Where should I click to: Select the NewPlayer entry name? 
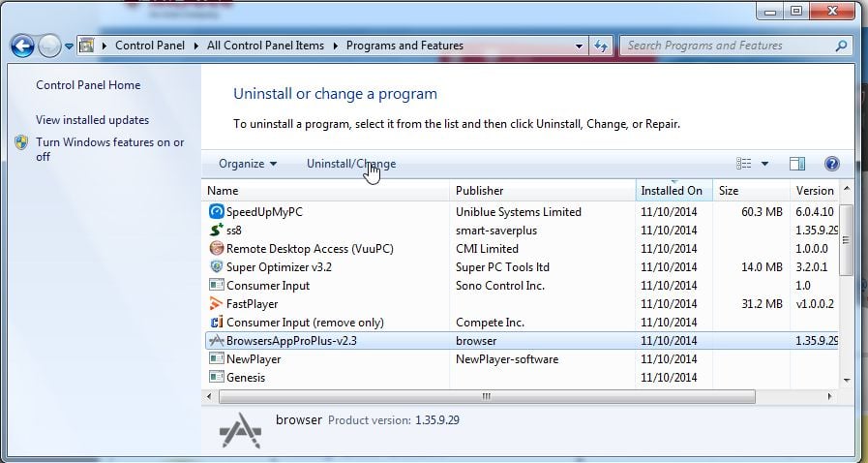(254, 359)
